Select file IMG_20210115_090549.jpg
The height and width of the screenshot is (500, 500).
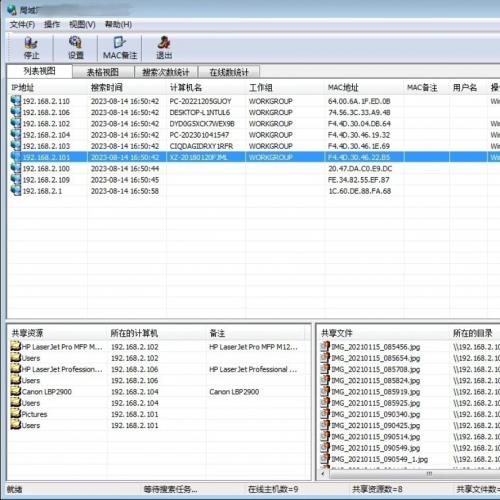pyautogui.click(x=376, y=448)
